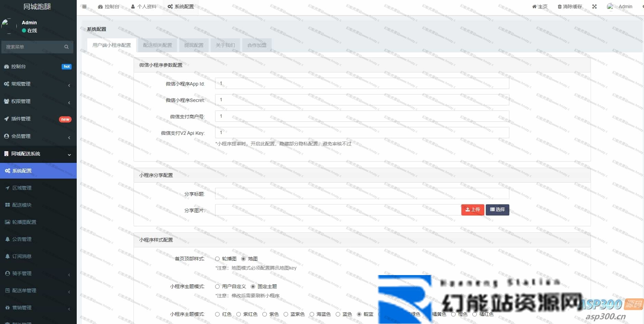Viewport: 644px width, 324px height.
Task: Open 轮播图配置 sidebar item
Action: click(24, 222)
